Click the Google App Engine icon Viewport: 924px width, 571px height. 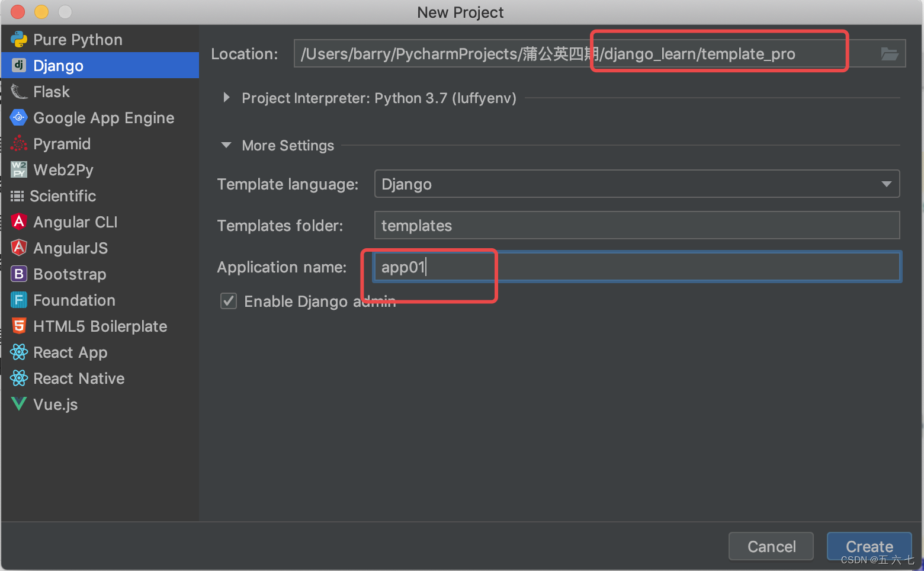tap(19, 117)
